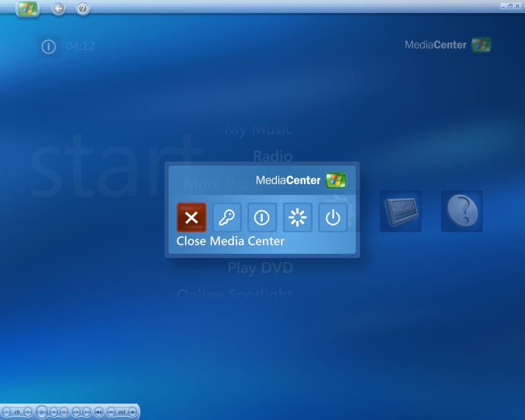Screen dimensions: 525x420
Task: Select Online Spotlight in the start menu
Action: click(235, 294)
